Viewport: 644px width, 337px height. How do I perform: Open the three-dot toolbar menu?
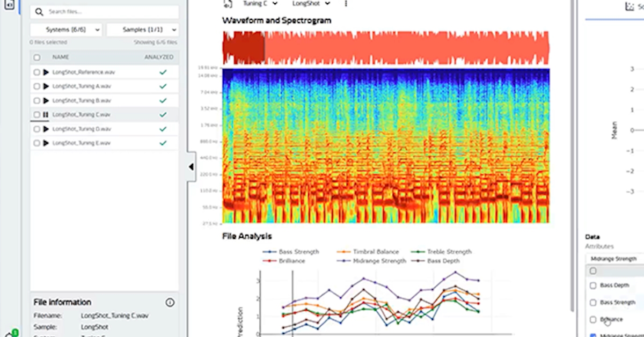(x=346, y=3)
